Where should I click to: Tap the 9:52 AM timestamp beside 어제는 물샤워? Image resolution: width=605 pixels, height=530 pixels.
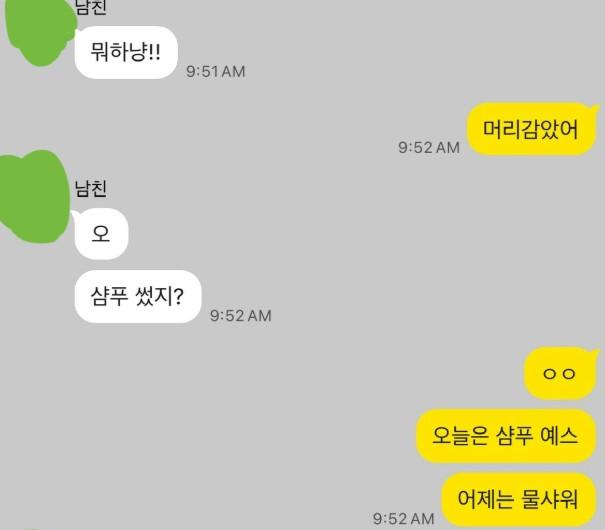coord(403,518)
